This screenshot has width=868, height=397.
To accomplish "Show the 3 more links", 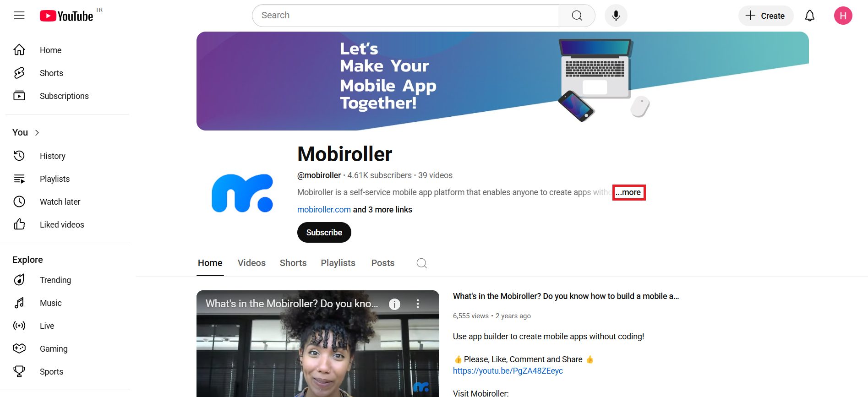I will pos(382,209).
